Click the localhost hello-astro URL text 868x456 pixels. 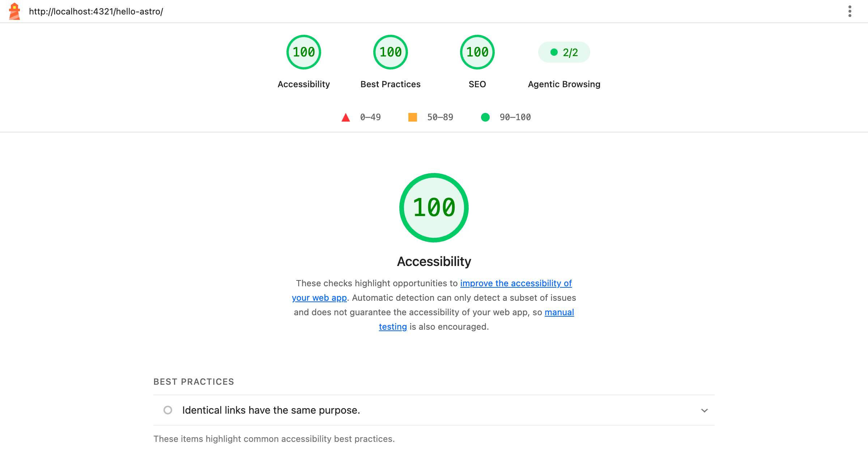96,12
